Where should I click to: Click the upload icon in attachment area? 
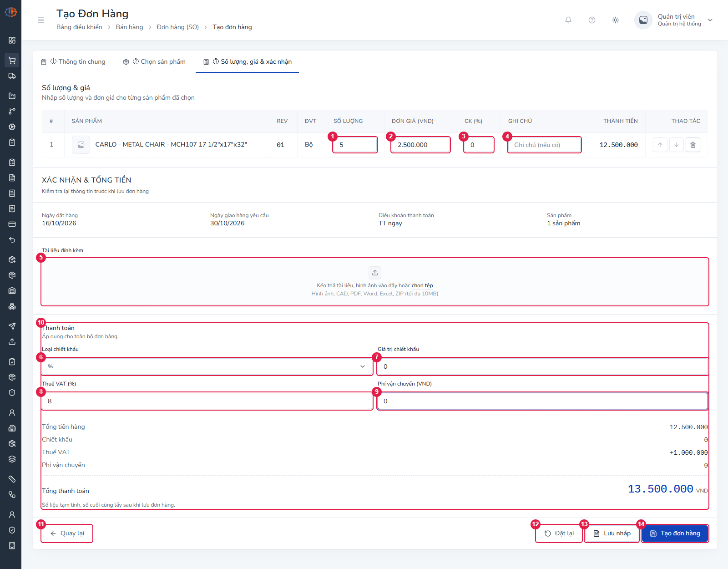click(375, 273)
